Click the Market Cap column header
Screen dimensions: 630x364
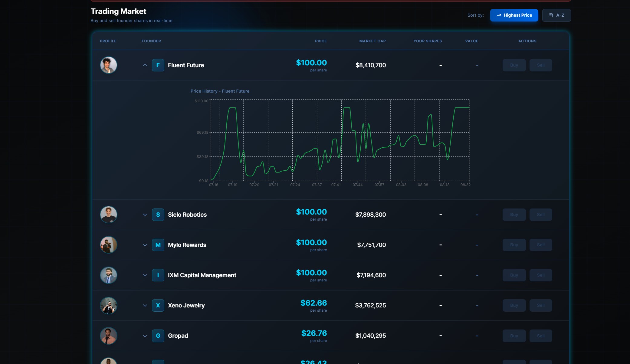coord(372,41)
